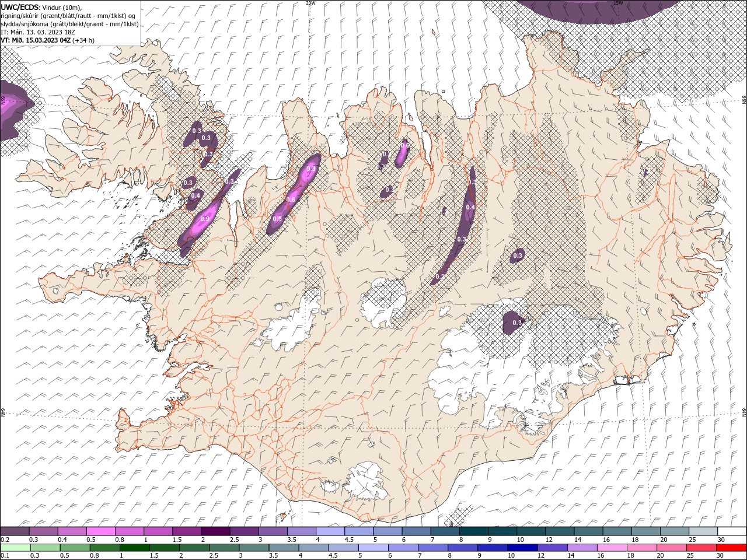Click the 'slydda/snjókoma' legend description line
This screenshot has width=747, height=560.
(69, 24)
